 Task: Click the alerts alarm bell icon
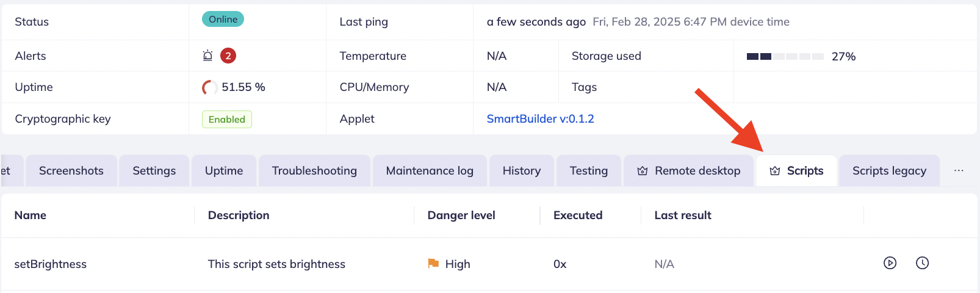tap(207, 56)
